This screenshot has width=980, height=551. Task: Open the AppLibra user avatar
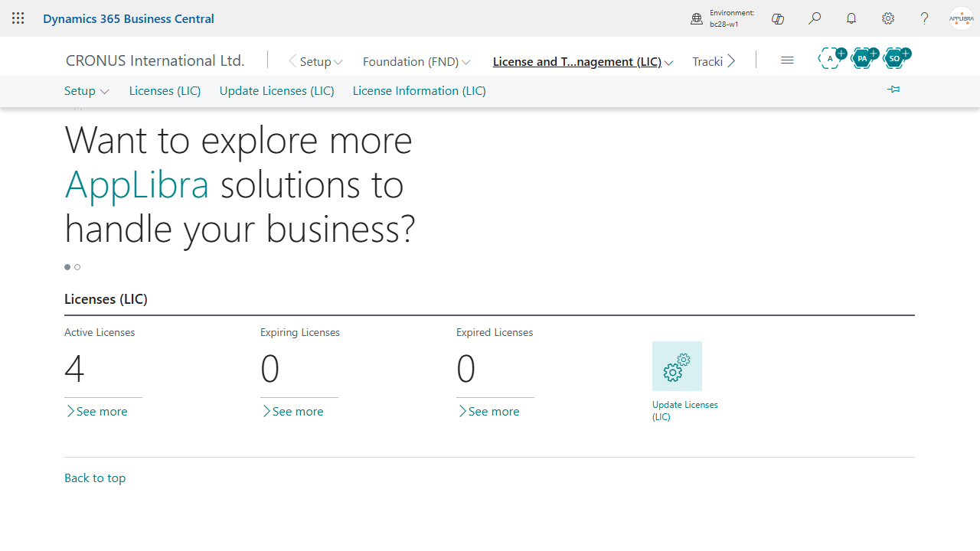962,18
